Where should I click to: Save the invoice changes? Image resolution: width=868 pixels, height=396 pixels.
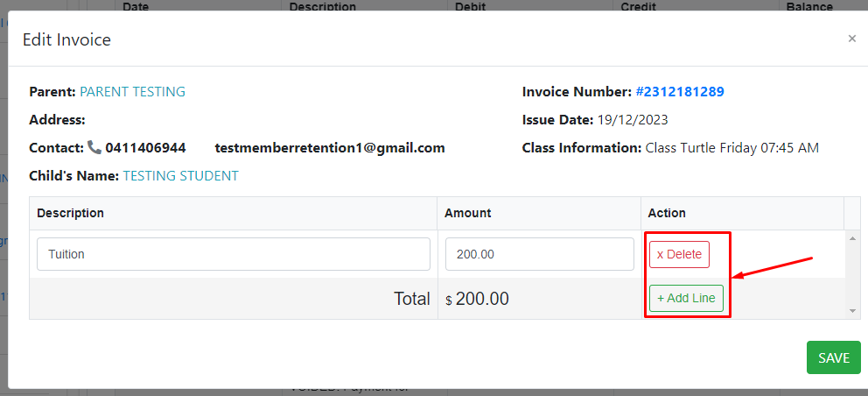(834, 357)
